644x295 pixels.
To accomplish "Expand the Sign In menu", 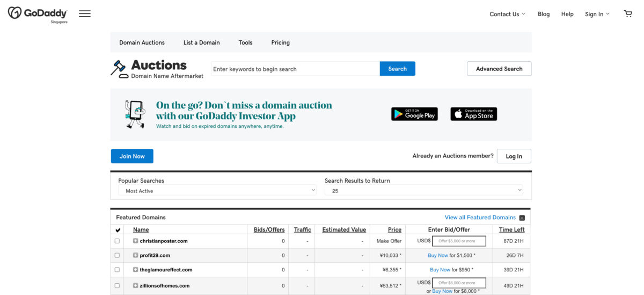I will (597, 14).
